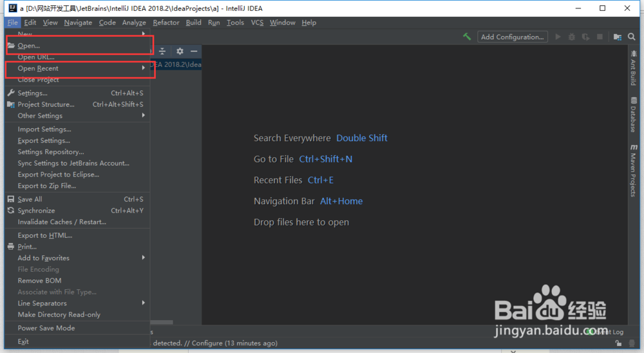Open the Maven Projects side tool window
The height and width of the screenshot is (353, 644).
click(x=634, y=170)
